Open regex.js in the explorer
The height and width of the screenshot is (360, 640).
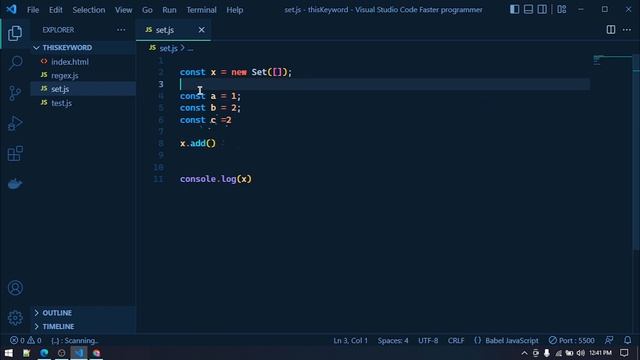pos(83,76)
